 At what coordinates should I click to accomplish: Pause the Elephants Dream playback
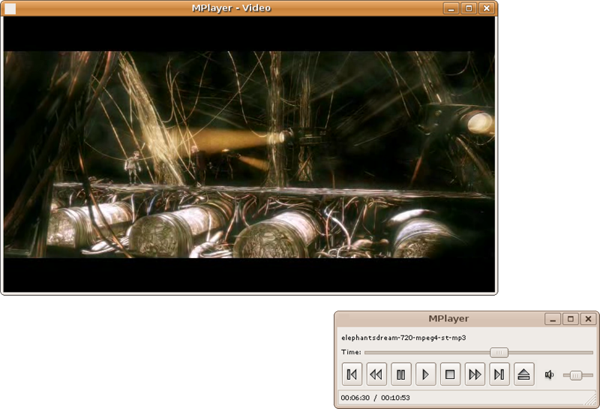(x=401, y=374)
